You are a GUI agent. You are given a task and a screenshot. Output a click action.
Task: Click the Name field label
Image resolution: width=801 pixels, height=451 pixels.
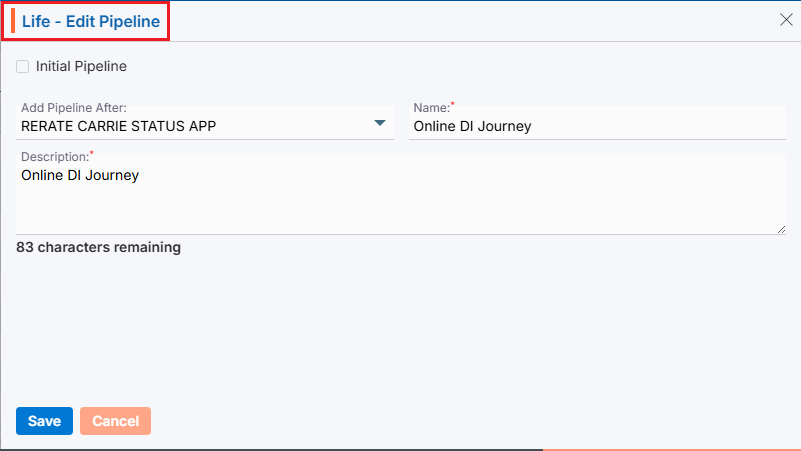tap(430, 107)
